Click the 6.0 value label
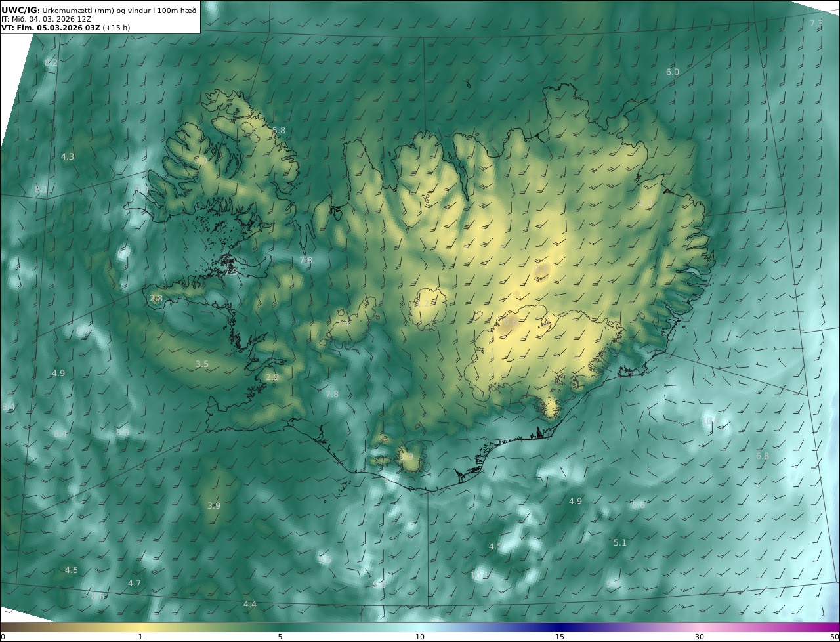 tap(673, 72)
